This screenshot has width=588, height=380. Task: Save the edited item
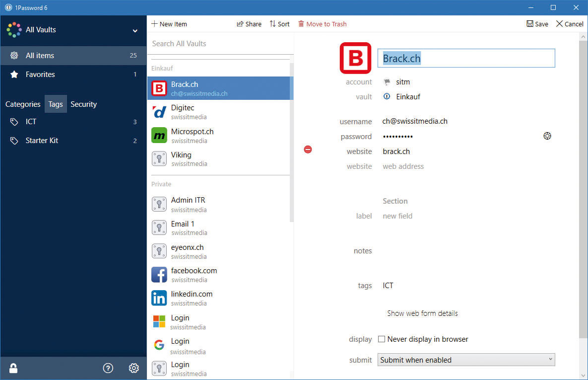click(x=537, y=24)
